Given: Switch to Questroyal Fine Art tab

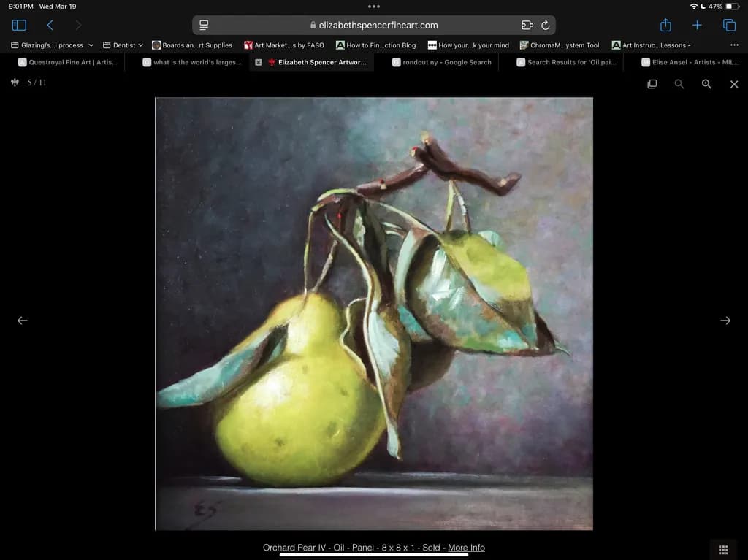Looking at the screenshot, I should click(x=67, y=63).
